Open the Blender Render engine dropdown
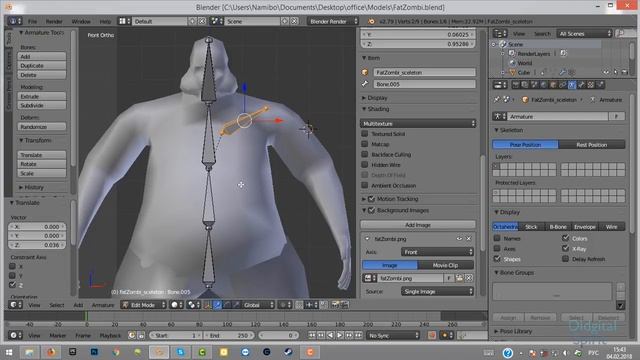The height and width of the screenshot is (360, 640). click(333, 21)
